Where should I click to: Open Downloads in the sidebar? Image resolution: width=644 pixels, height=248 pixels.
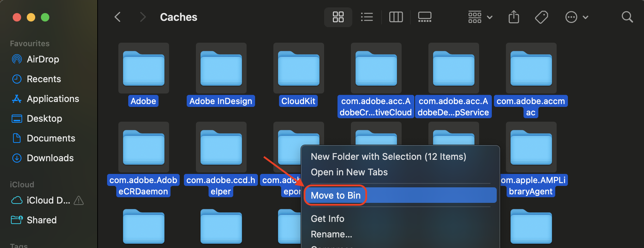50,158
